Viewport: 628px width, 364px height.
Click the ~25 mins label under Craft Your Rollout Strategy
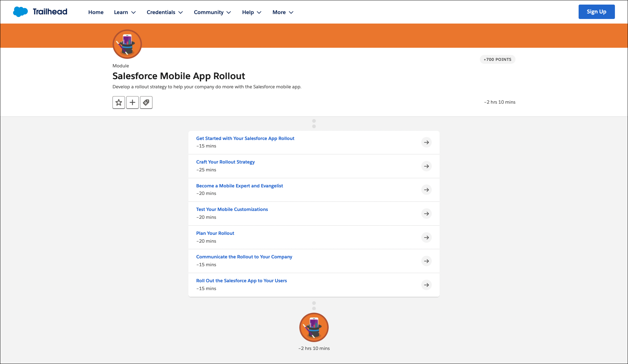tap(206, 170)
